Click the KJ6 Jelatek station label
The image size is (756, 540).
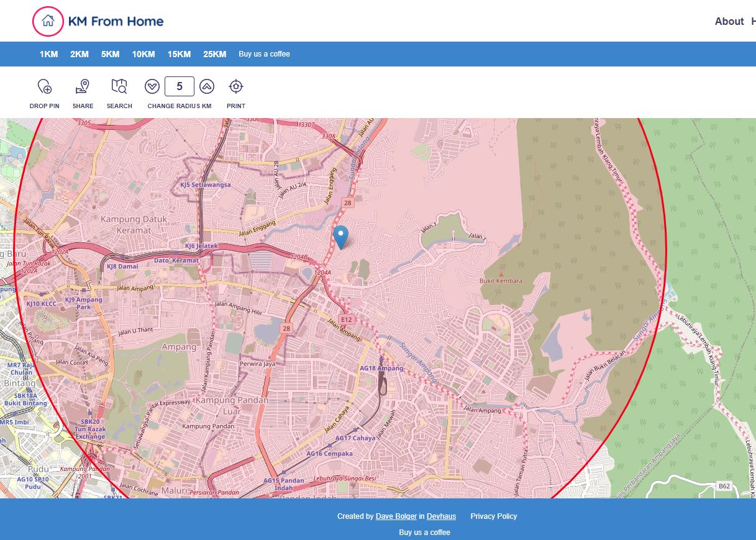coord(202,246)
